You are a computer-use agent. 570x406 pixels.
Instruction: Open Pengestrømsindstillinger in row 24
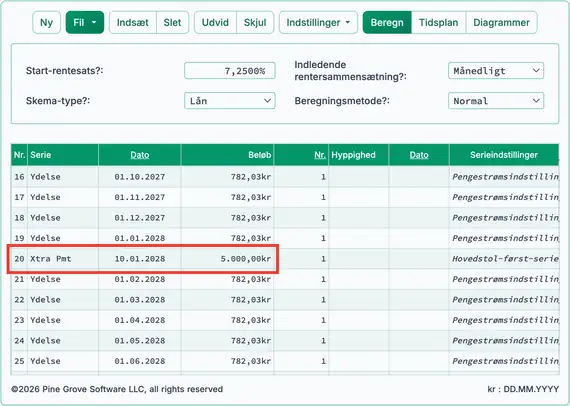point(504,341)
